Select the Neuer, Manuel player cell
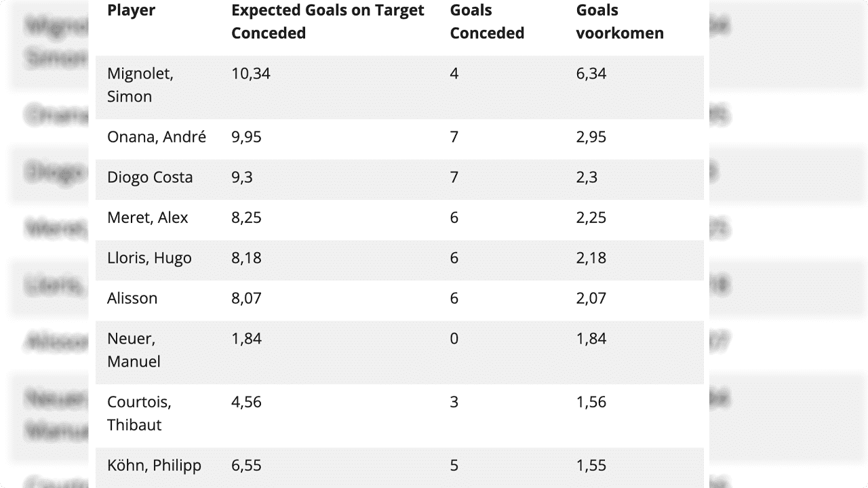Screen dimensions: 868x488 [134, 350]
